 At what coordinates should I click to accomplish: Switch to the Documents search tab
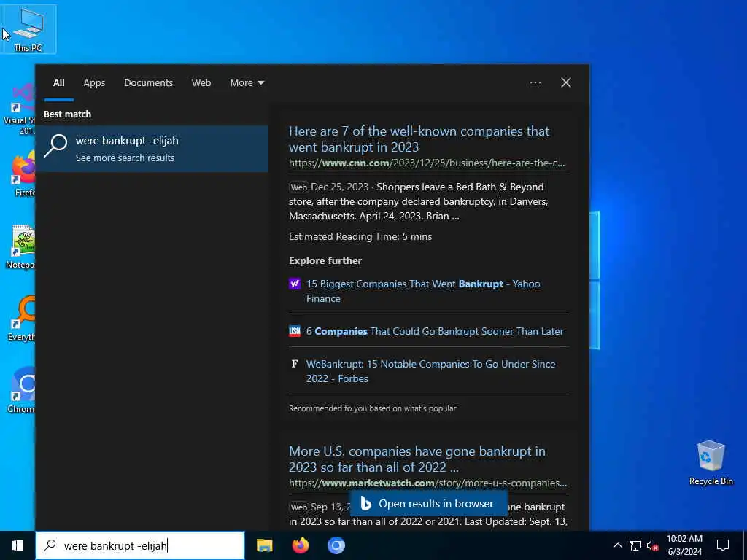[x=148, y=83]
